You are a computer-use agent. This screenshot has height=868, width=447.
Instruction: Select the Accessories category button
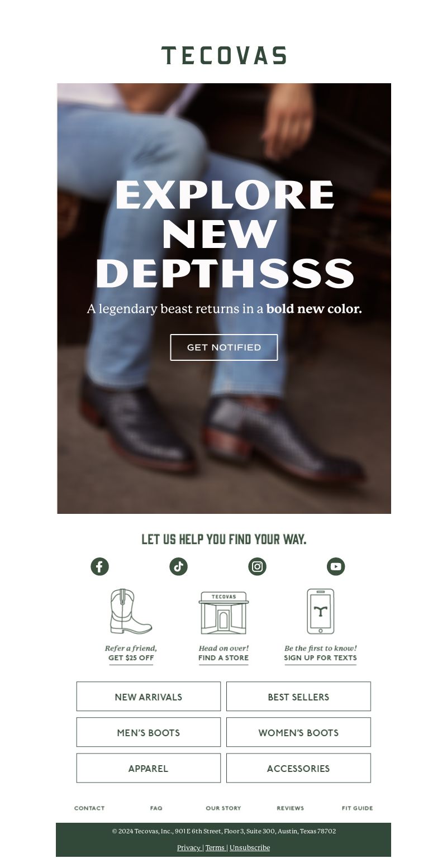pyautogui.click(x=298, y=768)
